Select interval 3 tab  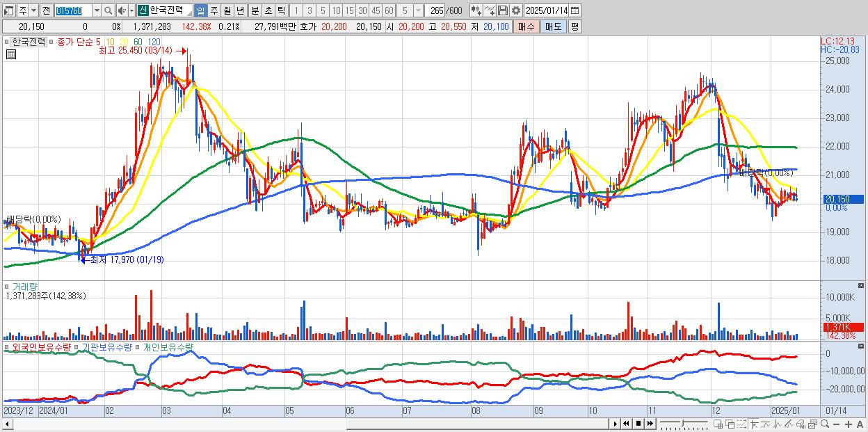[310, 10]
